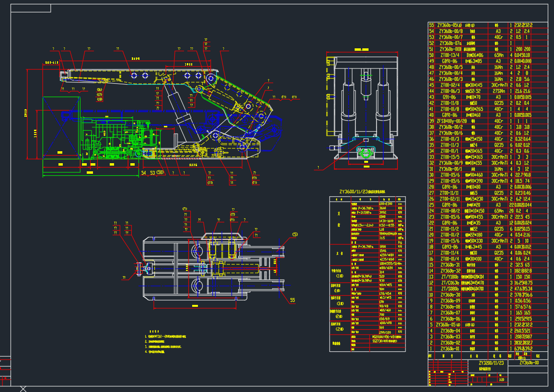Click part code ZY360b-30

click(x=450, y=295)
